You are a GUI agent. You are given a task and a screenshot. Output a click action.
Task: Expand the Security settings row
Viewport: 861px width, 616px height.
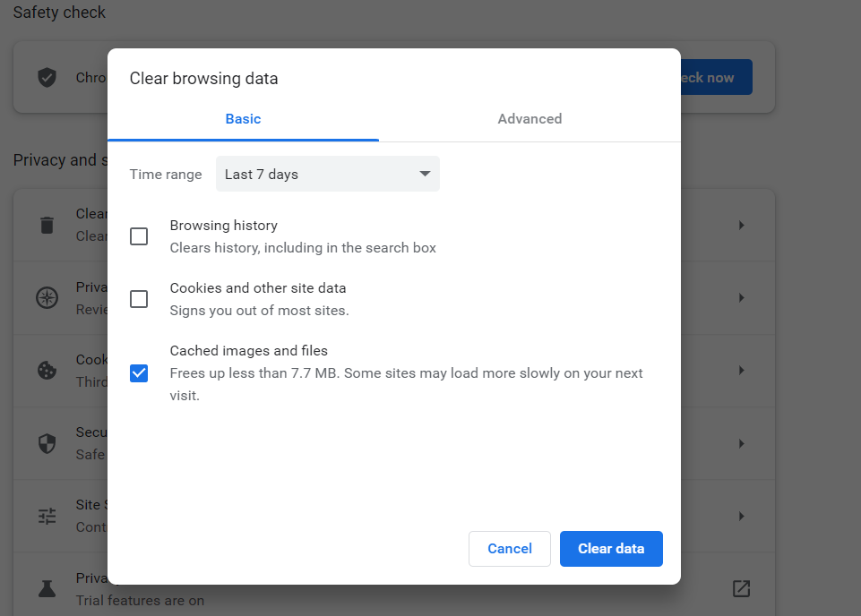point(741,442)
